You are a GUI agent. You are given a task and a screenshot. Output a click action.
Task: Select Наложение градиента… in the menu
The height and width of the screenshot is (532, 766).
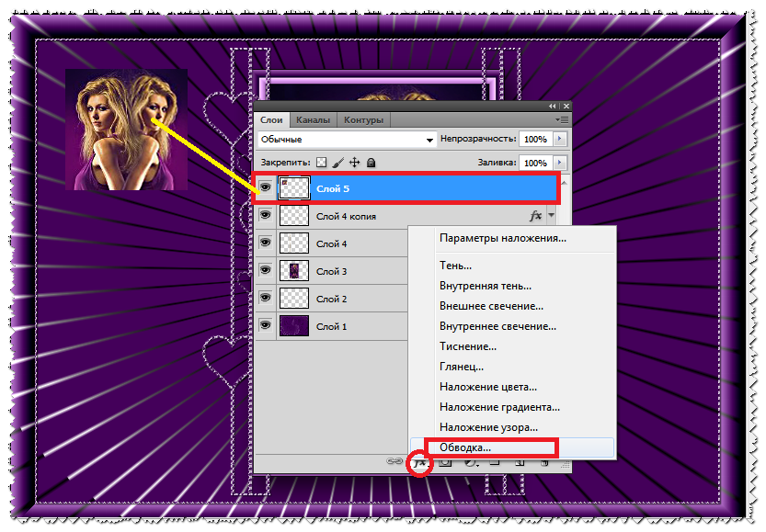tap(499, 407)
